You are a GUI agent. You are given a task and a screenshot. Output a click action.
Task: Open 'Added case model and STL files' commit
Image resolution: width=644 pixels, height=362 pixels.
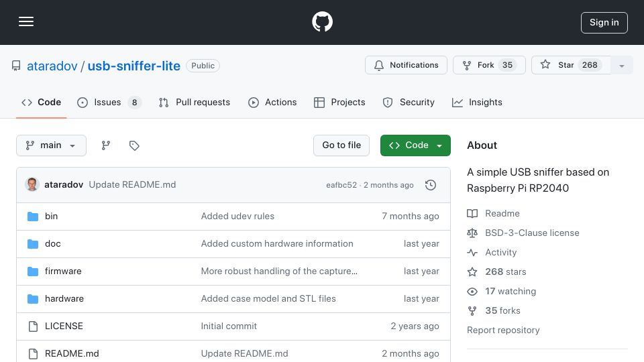click(x=268, y=299)
